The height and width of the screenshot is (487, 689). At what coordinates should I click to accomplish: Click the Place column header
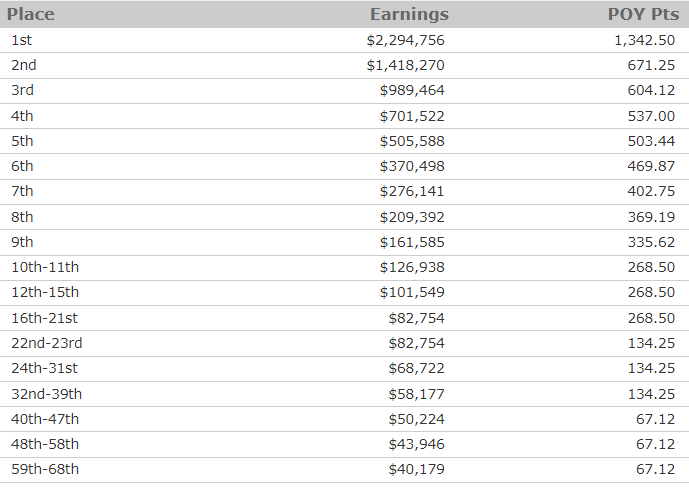coord(31,15)
